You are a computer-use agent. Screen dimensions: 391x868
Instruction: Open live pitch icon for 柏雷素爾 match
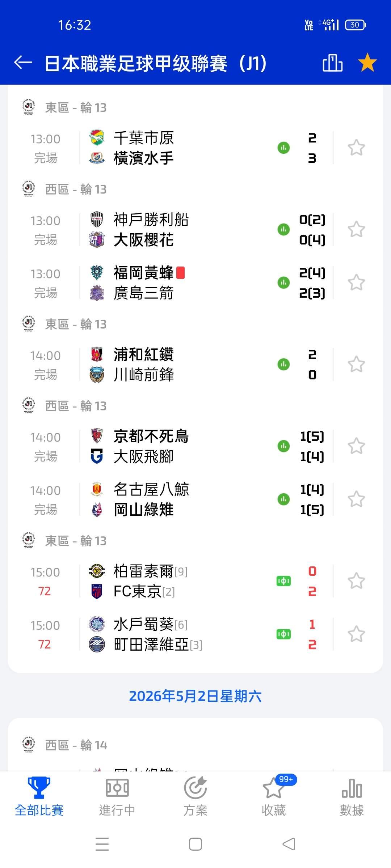tap(283, 581)
